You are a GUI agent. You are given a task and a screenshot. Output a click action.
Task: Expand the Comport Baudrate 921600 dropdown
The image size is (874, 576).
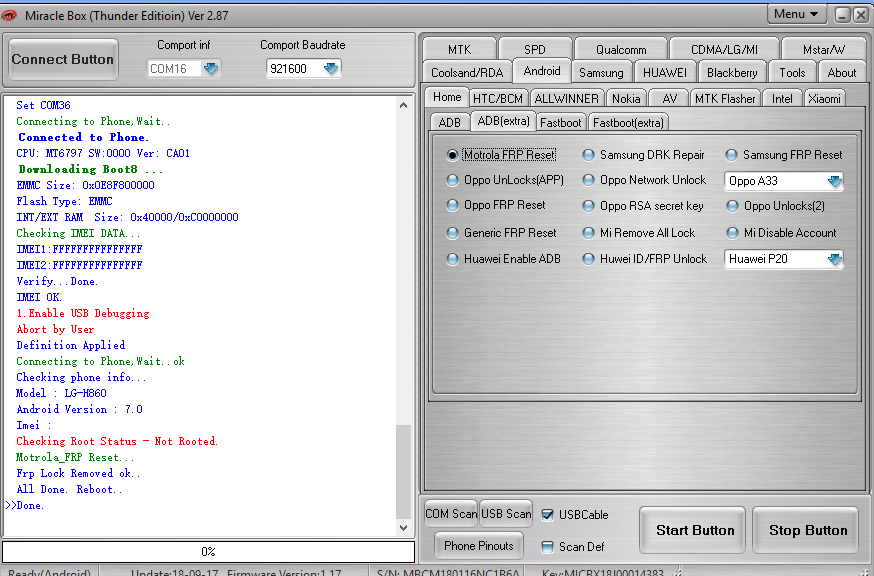coord(331,69)
